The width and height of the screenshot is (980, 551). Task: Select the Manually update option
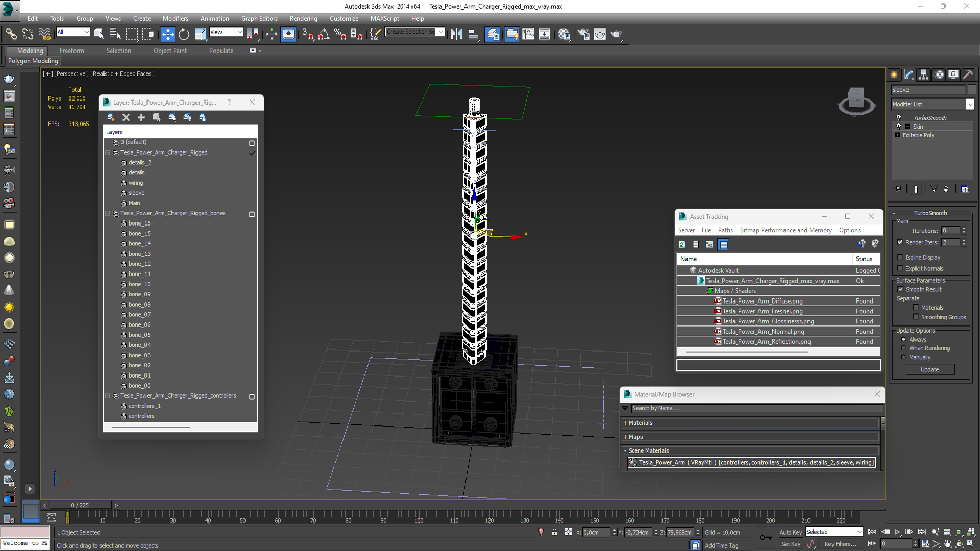(903, 357)
